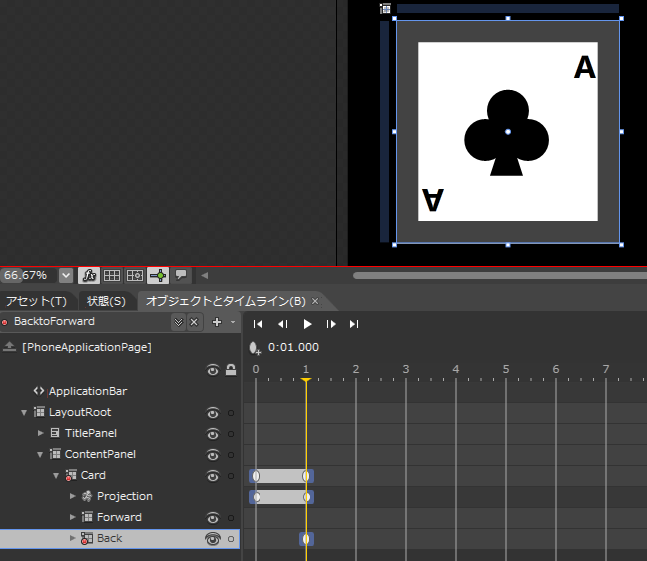Select the ApplicationBar item
This screenshot has height=561, width=647.
87,391
